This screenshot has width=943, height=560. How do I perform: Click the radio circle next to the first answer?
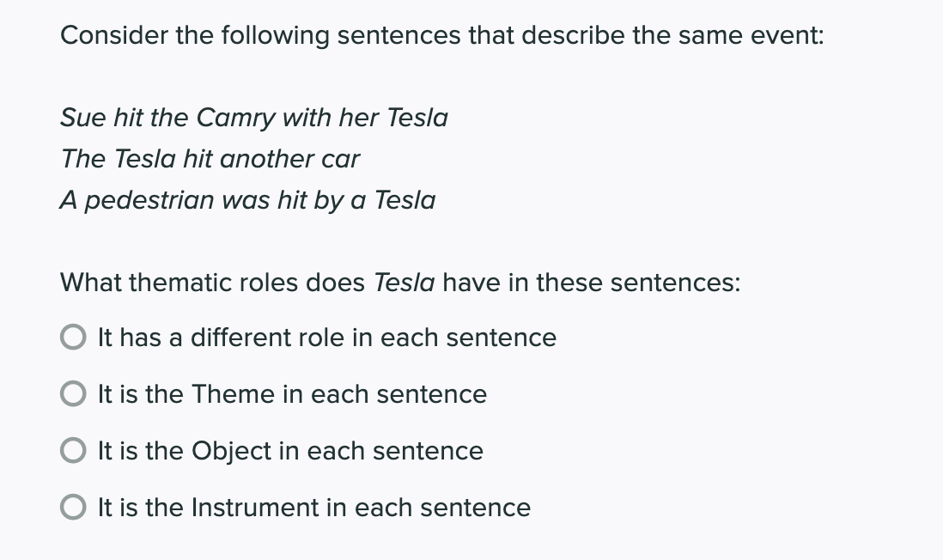[x=73, y=337]
